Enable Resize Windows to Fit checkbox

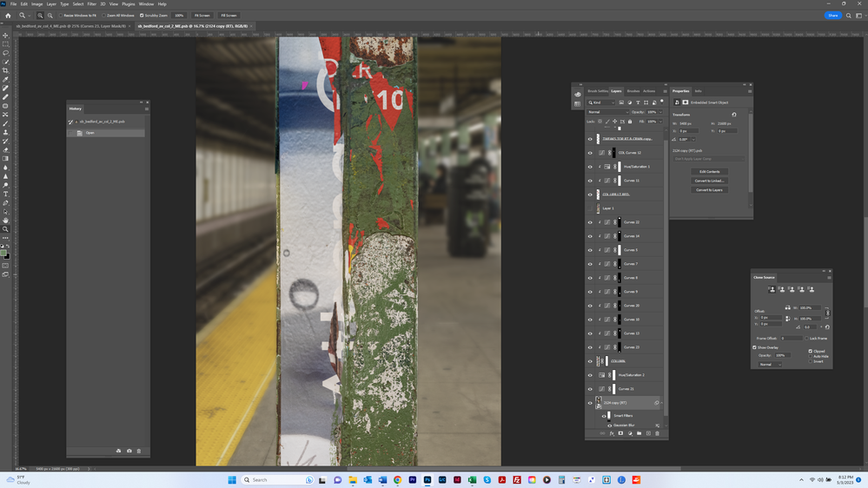click(x=62, y=16)
